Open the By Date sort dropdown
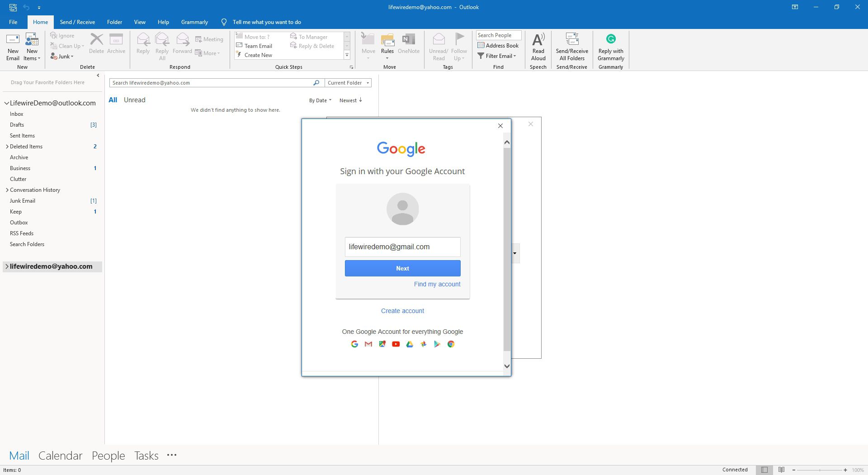868x475 pixels. point(320,100)
